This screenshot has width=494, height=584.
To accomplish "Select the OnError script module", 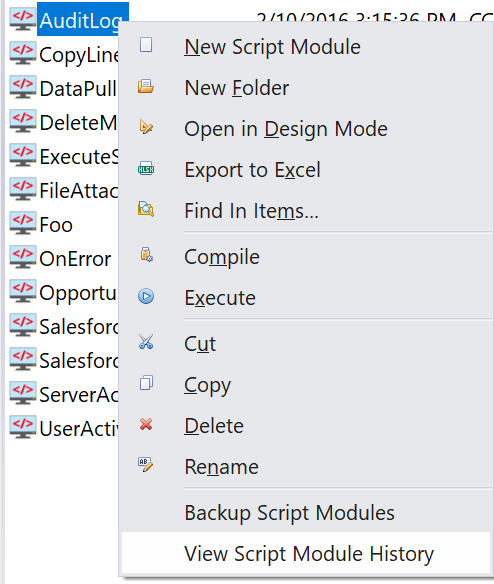I will pos(75,259).
